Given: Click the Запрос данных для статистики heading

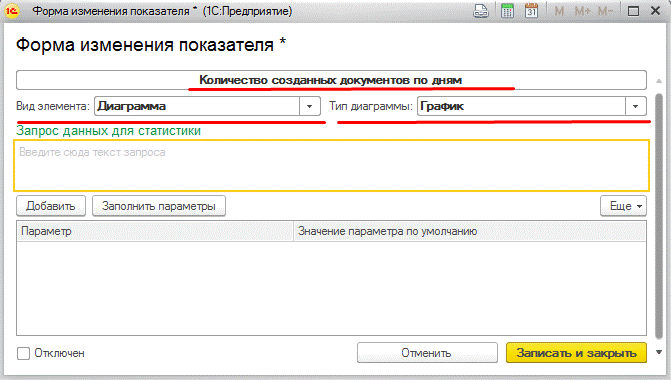Looking at the screenshot, I should [x=109, y=131].
